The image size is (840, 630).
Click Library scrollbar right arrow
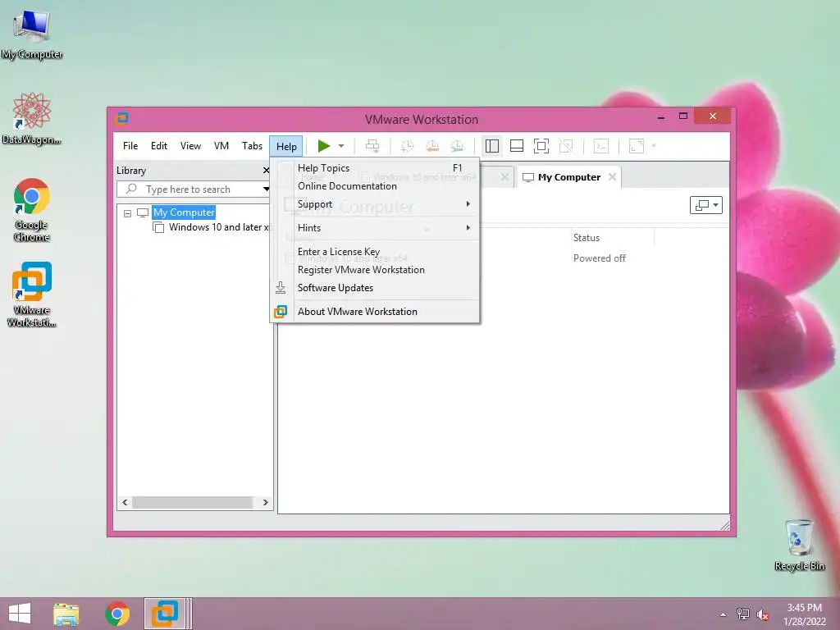tap(265, 503)
